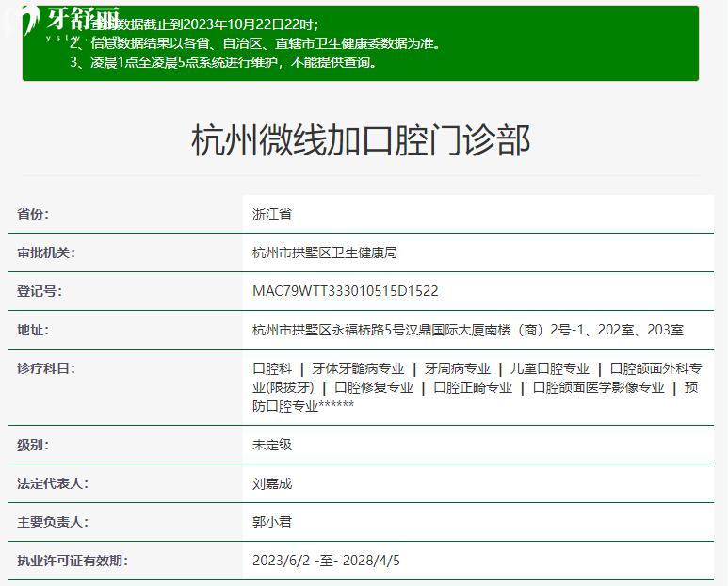Select 口腔颌面医学影像专业 in the subjects list

(598, 387)
